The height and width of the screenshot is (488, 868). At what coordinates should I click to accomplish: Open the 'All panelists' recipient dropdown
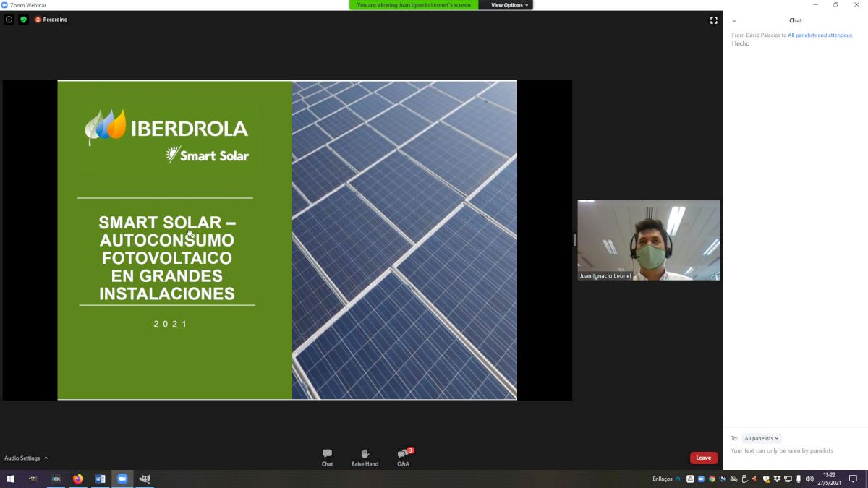coord(762,438)
